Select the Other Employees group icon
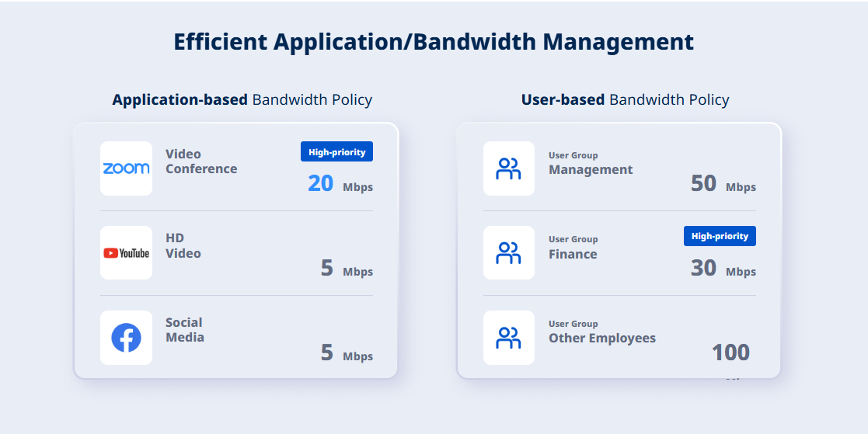Viewport: 868px width, 434px height. point(508,338)
